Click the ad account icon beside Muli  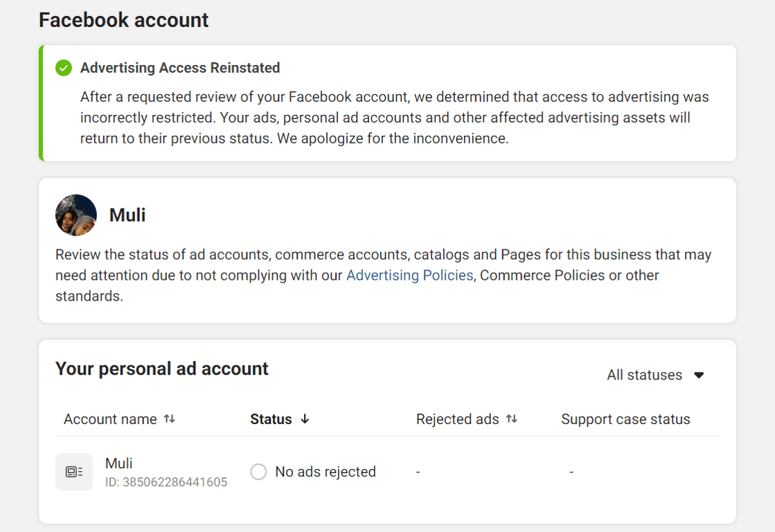(x=74, y=472)
